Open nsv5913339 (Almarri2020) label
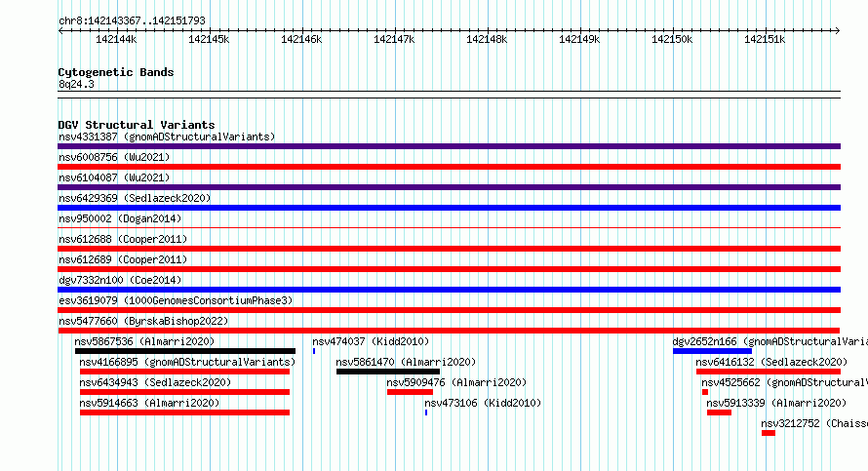The height and width of the screenshot is (471, 868). pyautogui.click(x=776, y=403)
